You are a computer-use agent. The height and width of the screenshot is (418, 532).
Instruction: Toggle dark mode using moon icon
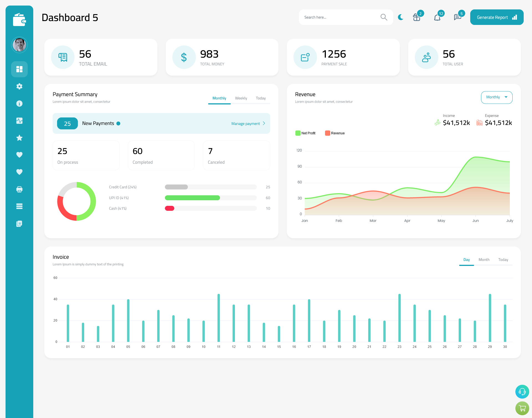tap(400, 17)
